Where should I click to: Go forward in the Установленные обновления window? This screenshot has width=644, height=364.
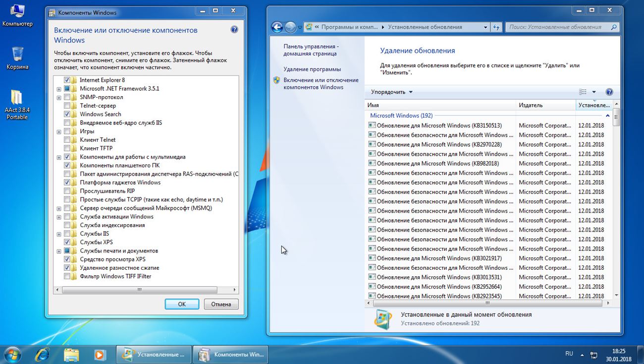point(290,27)
